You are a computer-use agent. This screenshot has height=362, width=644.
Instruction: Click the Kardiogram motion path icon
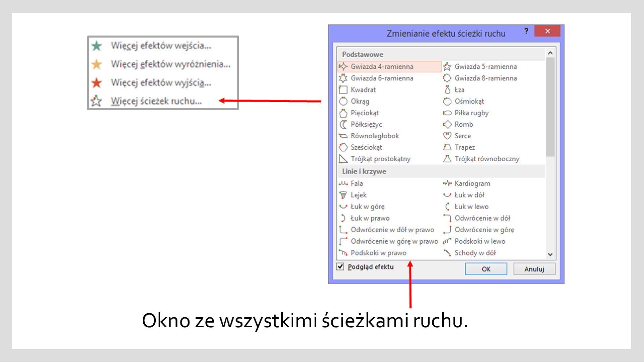click(x=447, y=183)
